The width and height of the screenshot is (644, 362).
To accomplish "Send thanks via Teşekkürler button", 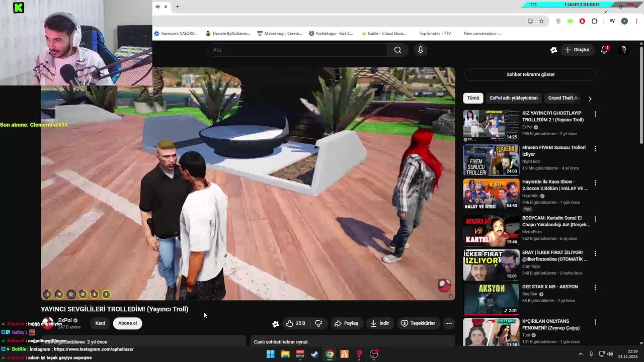I will point(418,323).
